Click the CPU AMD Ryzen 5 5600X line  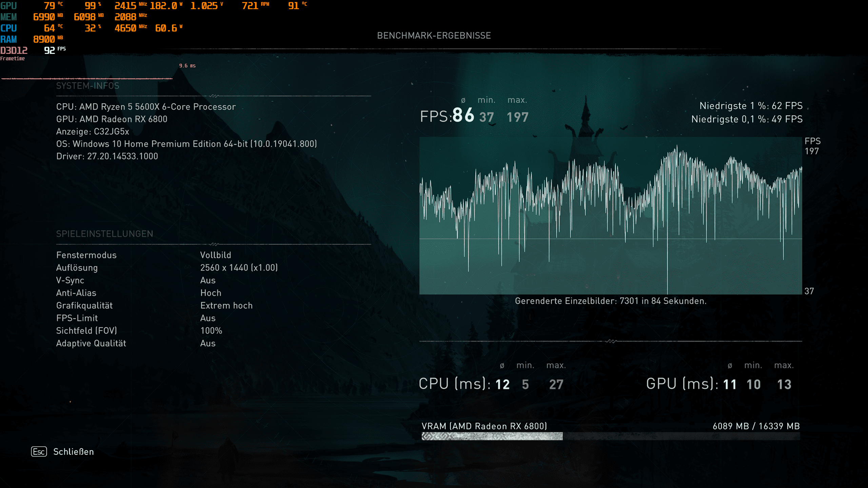coord(146,107)
